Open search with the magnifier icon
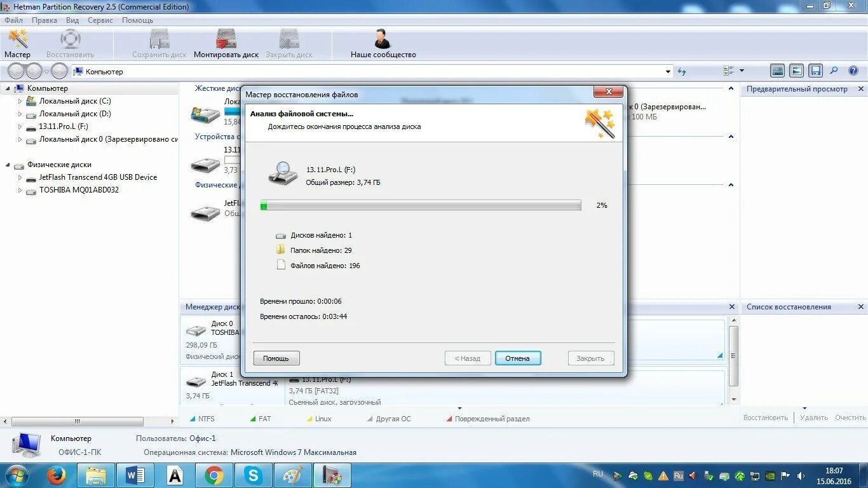The height and width of the screenshot is (488, 868). [x=834, y=71]
